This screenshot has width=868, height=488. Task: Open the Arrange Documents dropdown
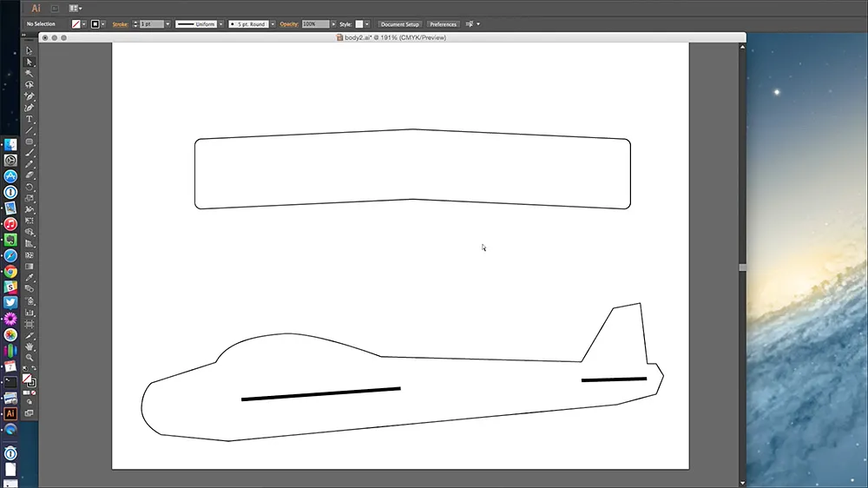pyautogui.click(x=75, y=8)
